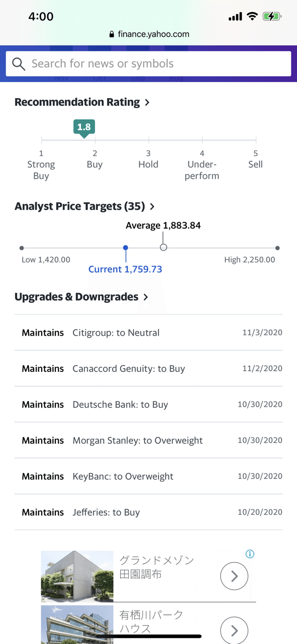This screenshot has width=297, height=644.
Task: Tap the Wi-Fi status icon
Action: [x=252, y=17]
